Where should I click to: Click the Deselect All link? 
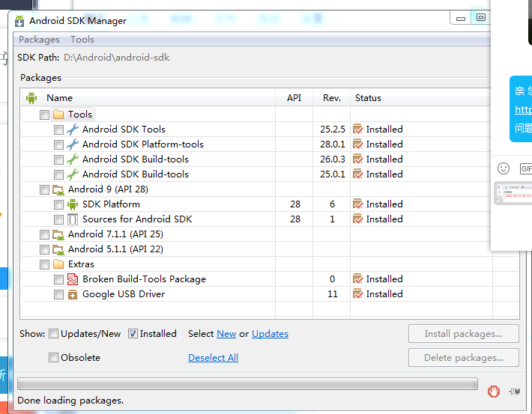coord(213,358)
